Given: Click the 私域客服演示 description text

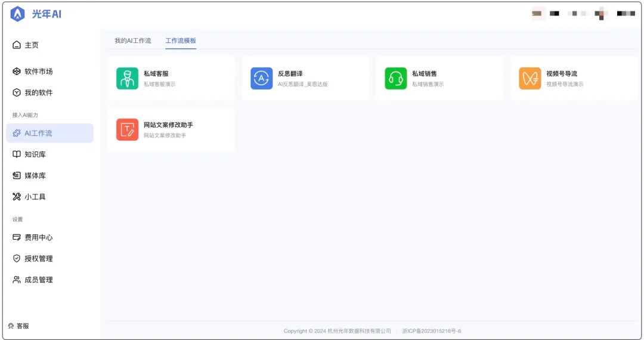Looking at the screenshot, I should (x=159, y=84).
